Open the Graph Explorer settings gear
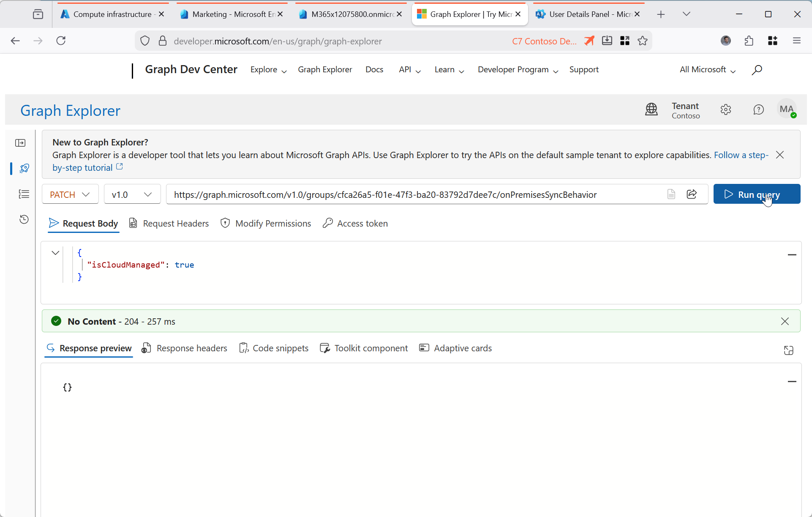Viewport: 812px width, 517px height. click(725, 110)
